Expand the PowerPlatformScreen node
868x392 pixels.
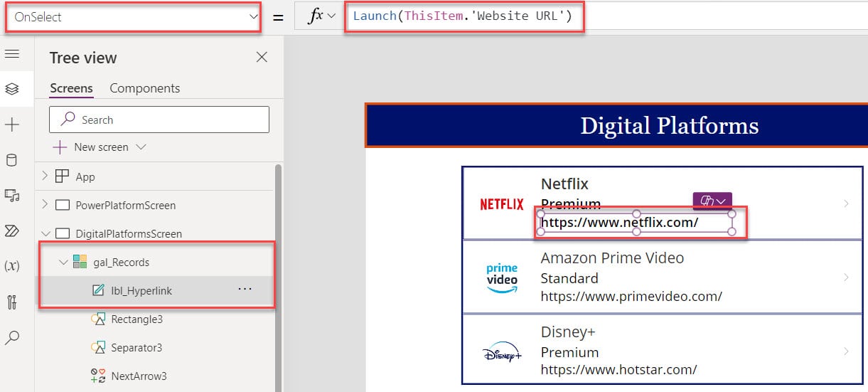pos(45,205)
